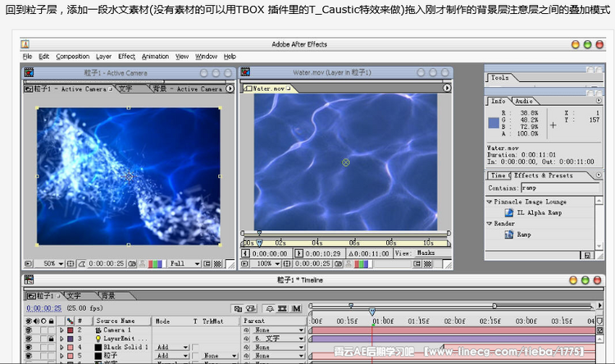Switch to the Info tab

tap(498, 101)
